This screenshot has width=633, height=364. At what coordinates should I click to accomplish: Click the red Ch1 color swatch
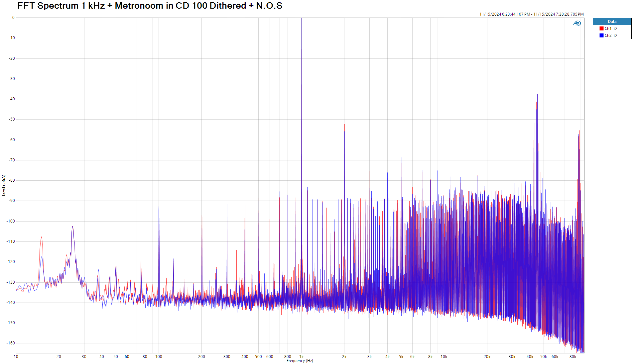tap(601, 29)
